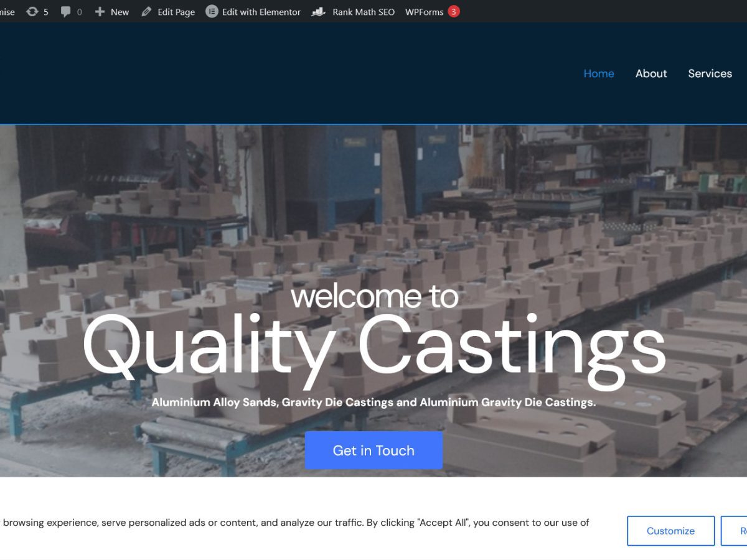Click the pencil icon for Edit Page
The width and height of the screenshot is (747, 560).
coord(146,12)
